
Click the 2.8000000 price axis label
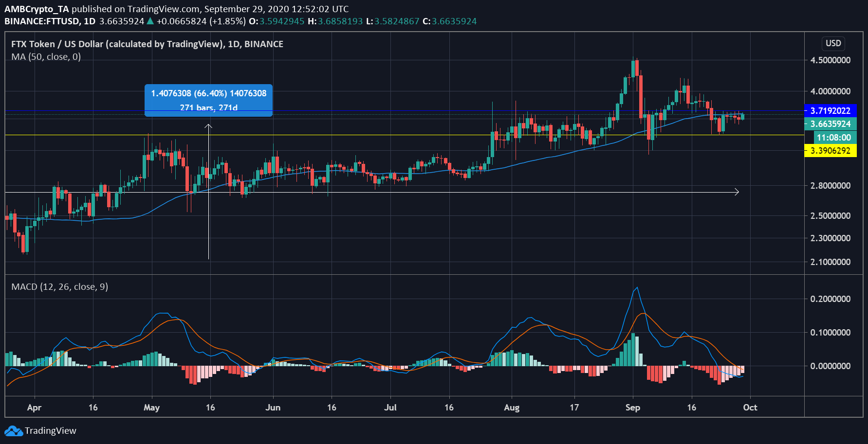tap(830, 186)
